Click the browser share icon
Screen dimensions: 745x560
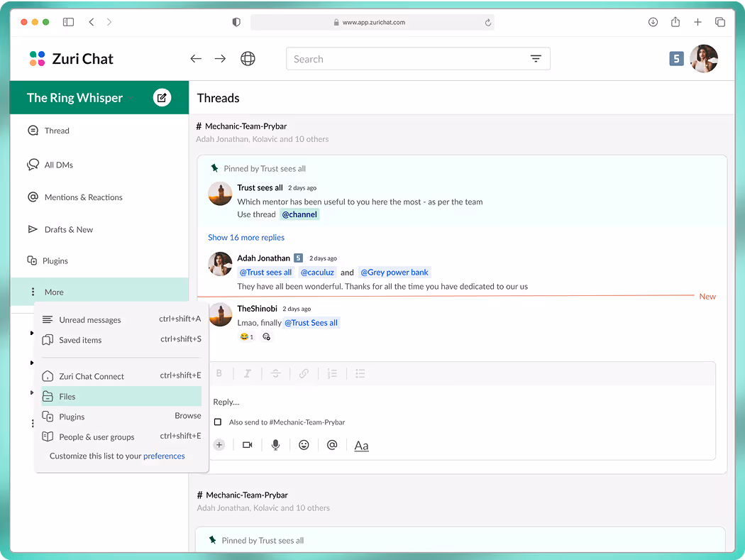pos(675,22)
